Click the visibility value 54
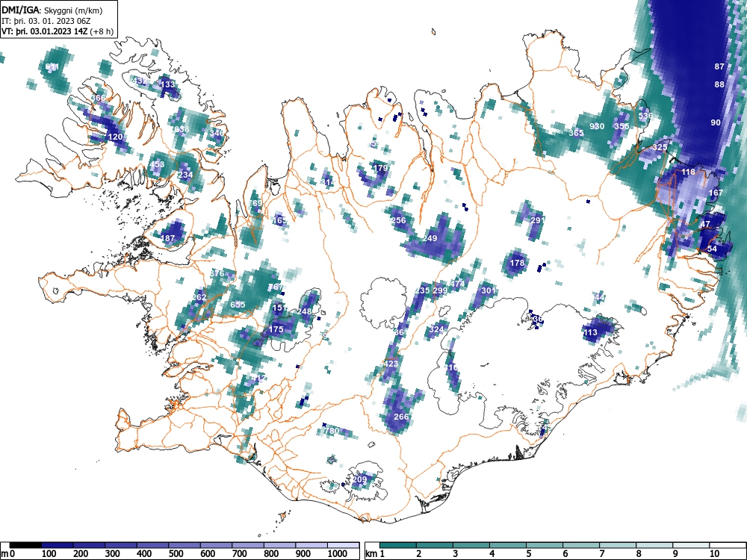This screenshot has width=747, height=560. pyautogui.click(x=712, y=249)
